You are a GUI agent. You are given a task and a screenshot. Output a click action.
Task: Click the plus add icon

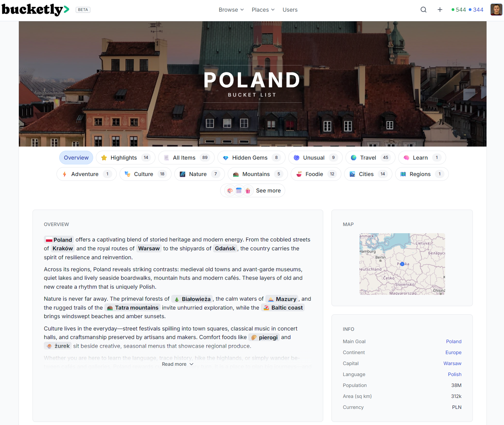click(440, 10)
